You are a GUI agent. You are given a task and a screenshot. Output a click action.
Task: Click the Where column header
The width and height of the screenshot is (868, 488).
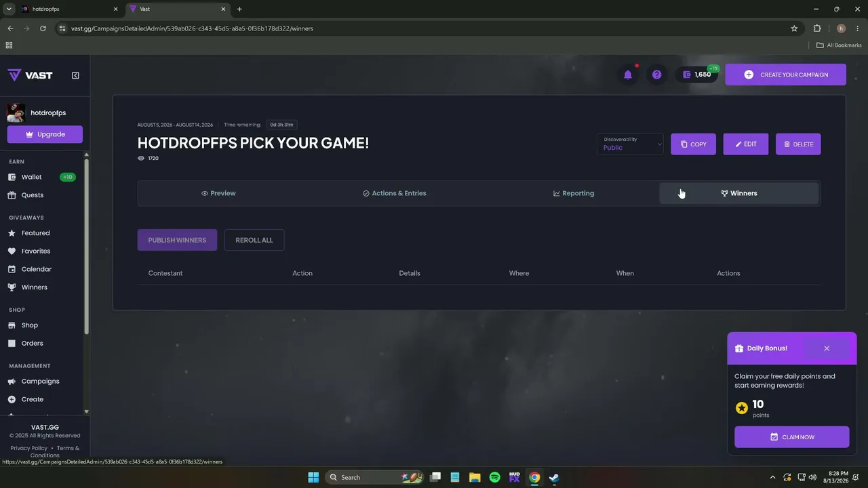[x=519, y=273]
